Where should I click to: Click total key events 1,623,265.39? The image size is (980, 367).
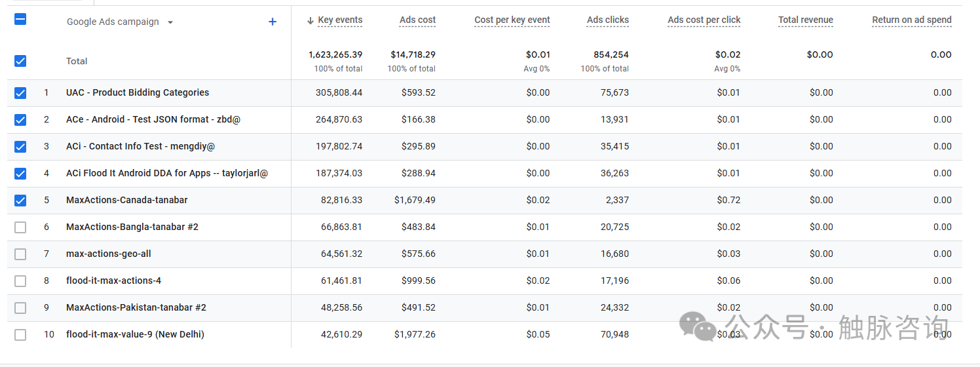coord(335,54)
